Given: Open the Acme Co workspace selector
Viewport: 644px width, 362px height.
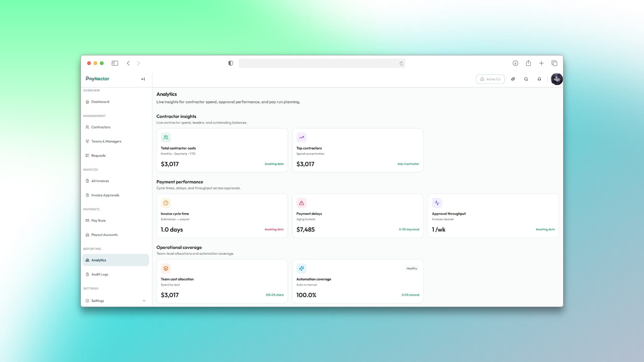Looking at the screenshot, I should point(490,79).
